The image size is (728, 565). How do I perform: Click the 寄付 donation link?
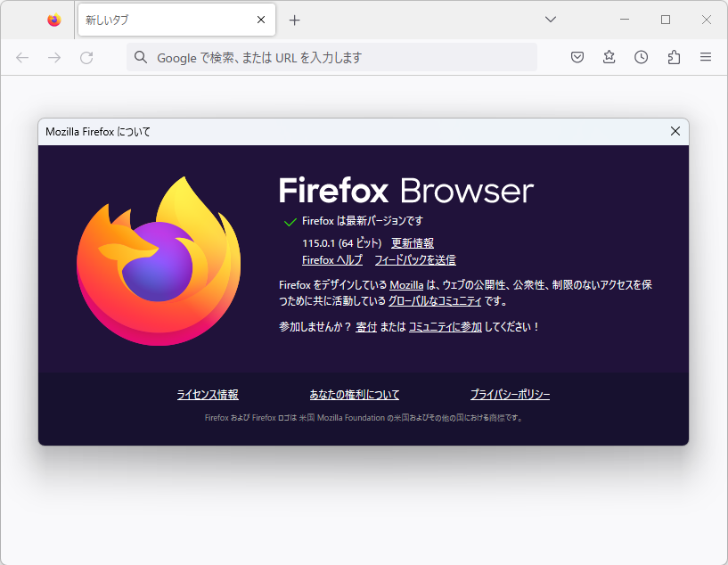[x=365, y=326]
